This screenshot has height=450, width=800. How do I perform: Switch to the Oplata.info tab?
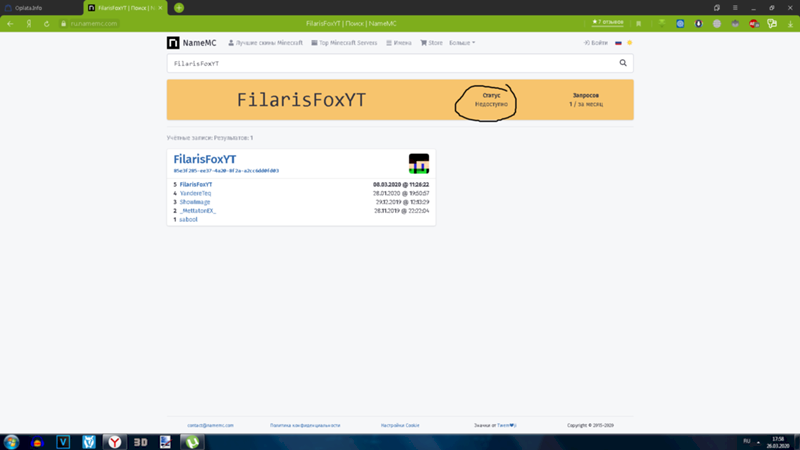tap(40, 7)
